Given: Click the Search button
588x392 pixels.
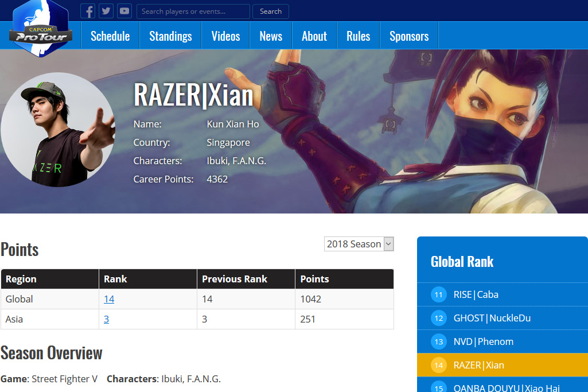Looking at the screenshot, I should (x=271, y=11).
